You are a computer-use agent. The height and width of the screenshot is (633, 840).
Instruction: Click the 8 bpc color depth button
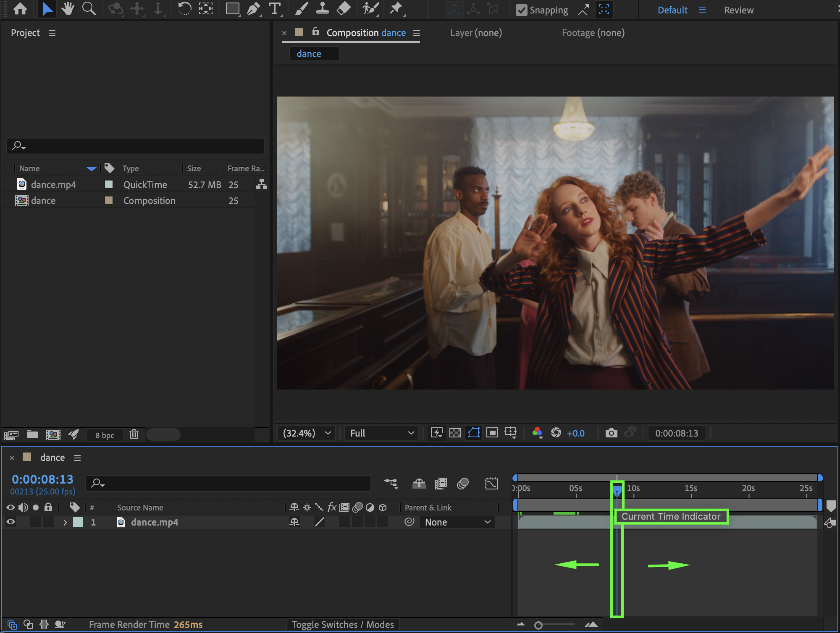click(x=105, y=435)
